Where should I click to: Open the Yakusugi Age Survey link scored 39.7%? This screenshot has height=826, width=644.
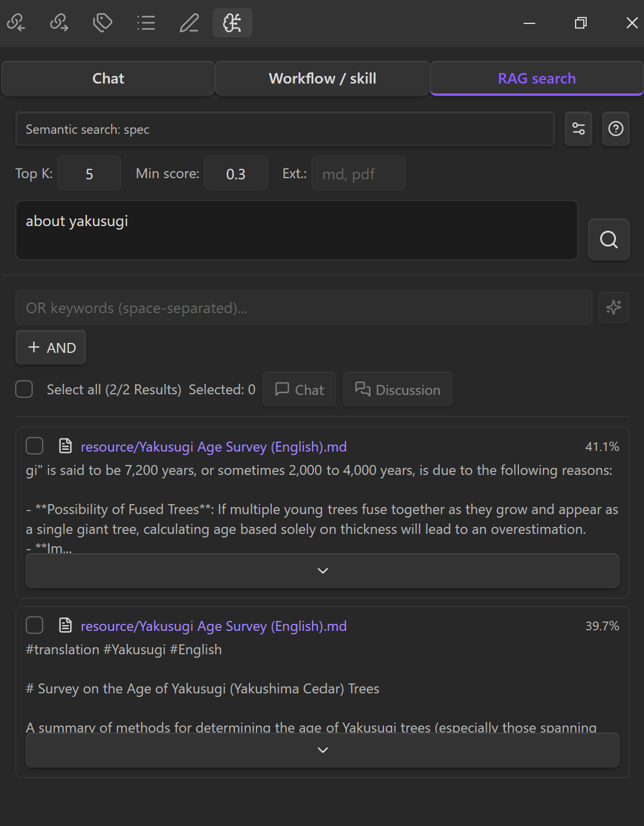(x=213, y=626)
